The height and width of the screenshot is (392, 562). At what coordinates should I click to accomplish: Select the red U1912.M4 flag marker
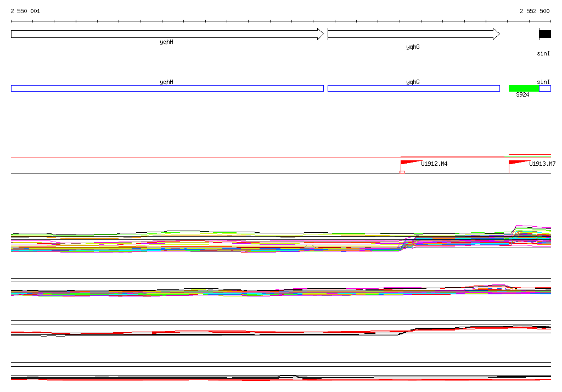[x=409, y=163]
